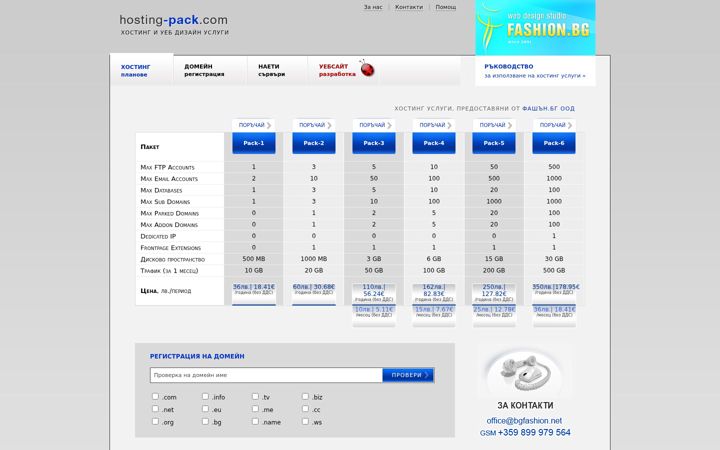Open the office@bgfashion.net email link

(x=524, y=421)
